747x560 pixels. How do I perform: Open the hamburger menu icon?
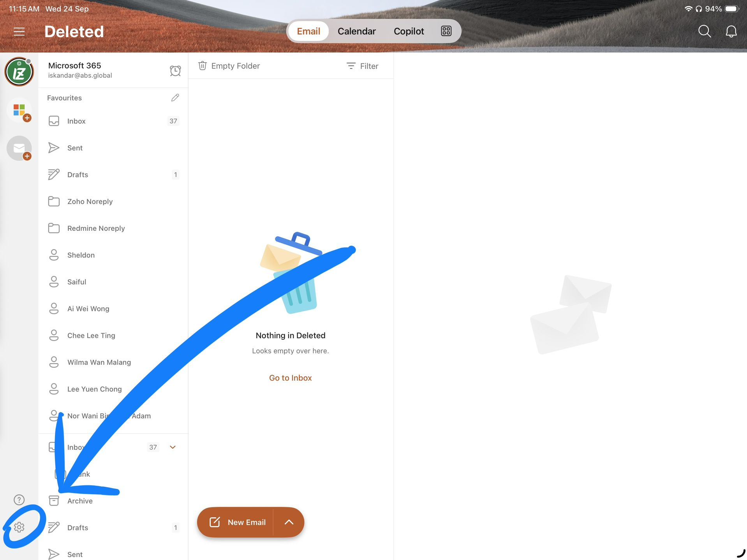pyautogui.click(x=19, y=32)
